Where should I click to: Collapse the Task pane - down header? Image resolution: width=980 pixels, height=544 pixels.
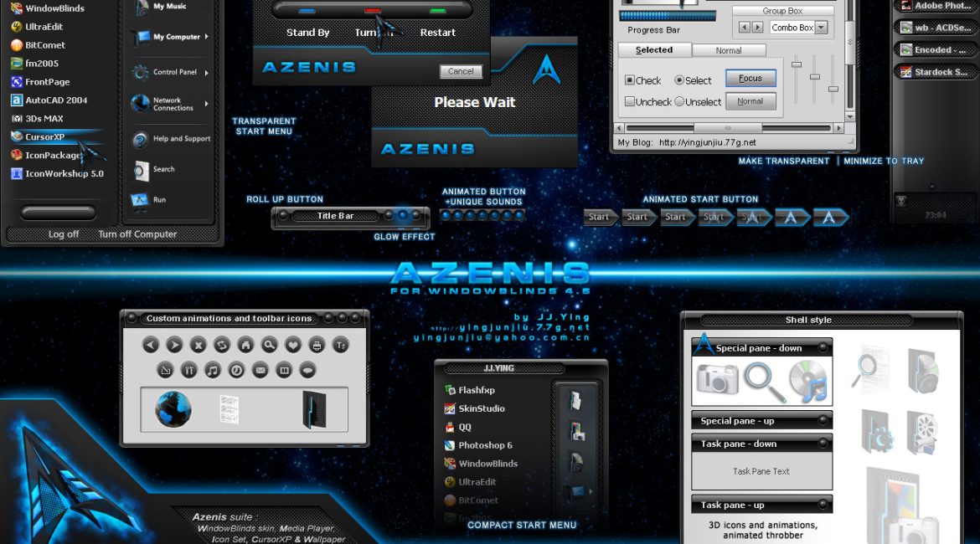point(762,444)
